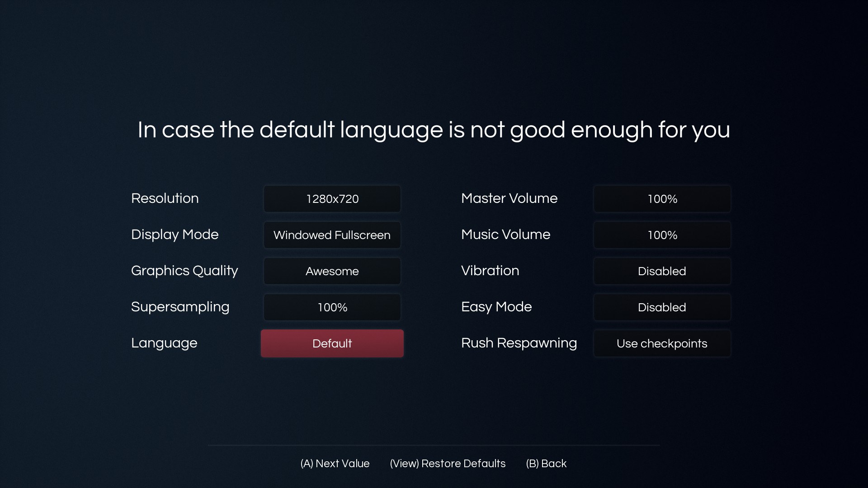Cycle the Display Mode Windowed Fullscreen option
This screenshot has height=488, width=868.
332,235
